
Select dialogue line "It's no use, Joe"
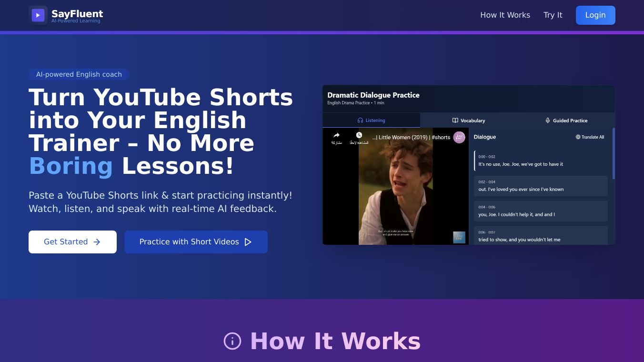[x=541, y=161]
